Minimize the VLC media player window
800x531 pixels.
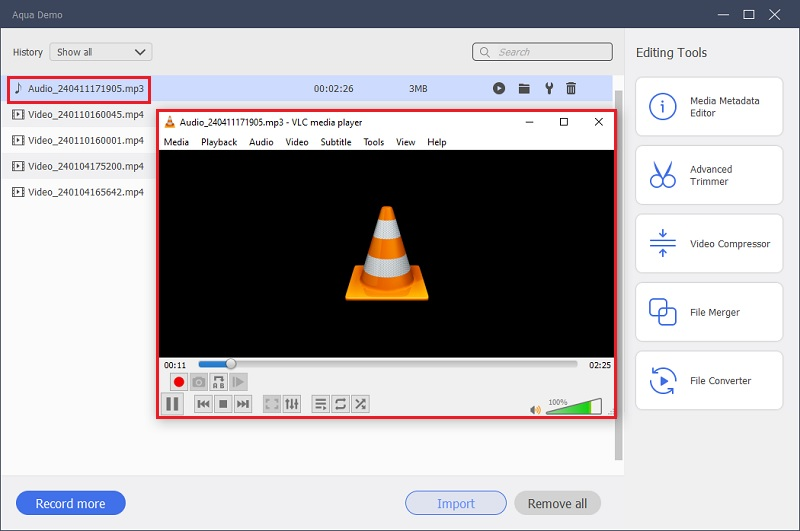click(x=529, y=122)
